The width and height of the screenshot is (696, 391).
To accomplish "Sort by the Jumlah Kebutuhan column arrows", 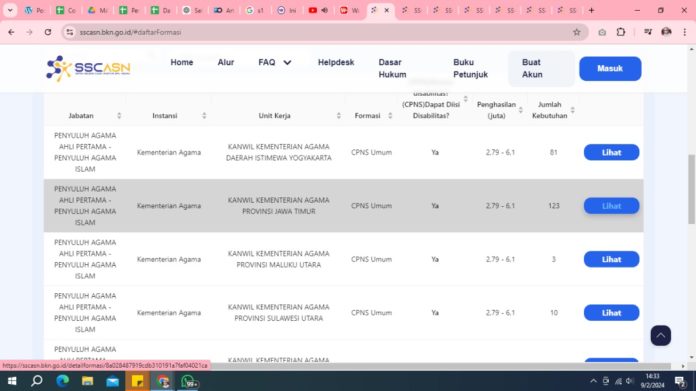I will pos(573,110).
